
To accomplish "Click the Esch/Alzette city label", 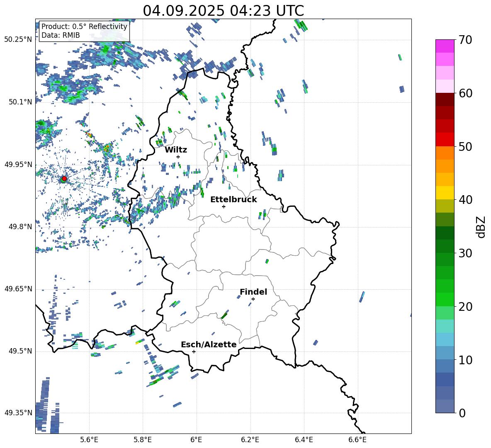I will click(209, 344).
